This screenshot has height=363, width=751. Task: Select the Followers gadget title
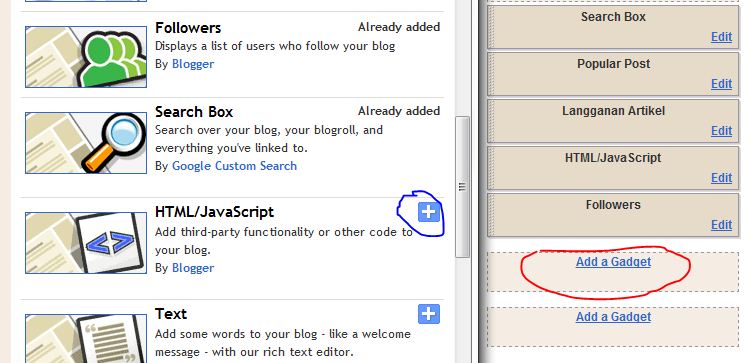pos(188,28)
